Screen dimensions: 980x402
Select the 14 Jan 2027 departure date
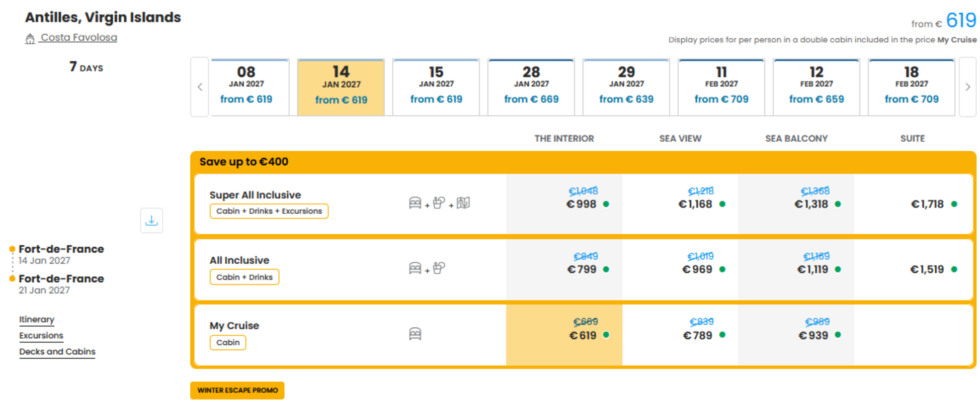coord(341,87)
